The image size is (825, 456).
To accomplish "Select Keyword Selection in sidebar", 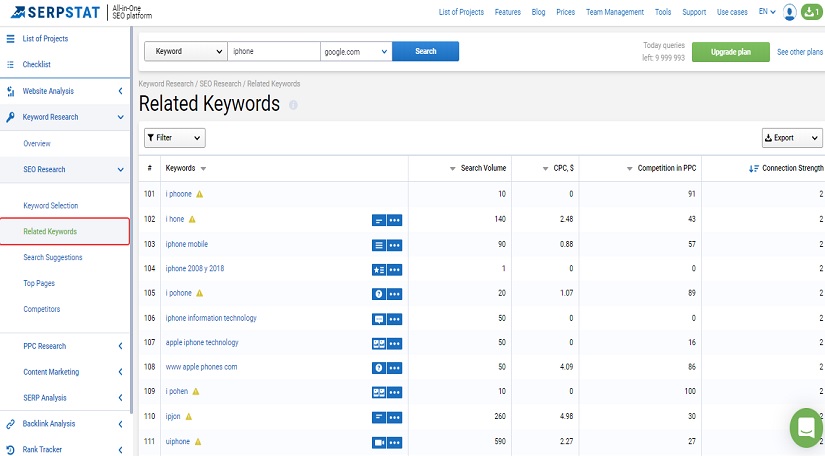I will pyautogui.click(x=51, y=206).
